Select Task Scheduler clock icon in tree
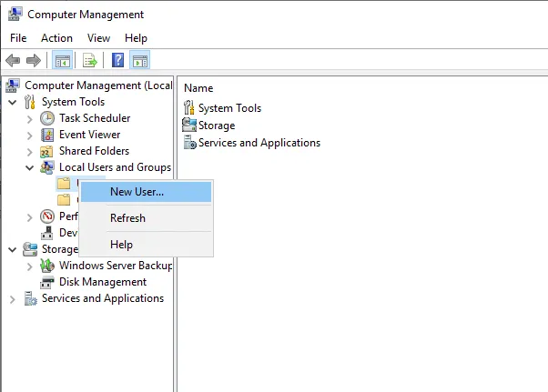 pos(47,118)
